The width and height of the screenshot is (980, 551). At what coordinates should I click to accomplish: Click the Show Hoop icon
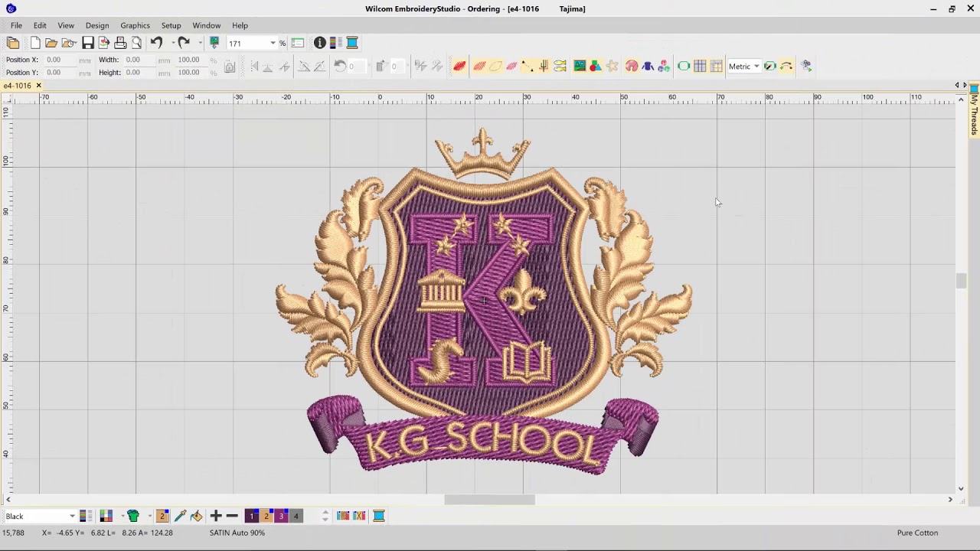point(684,66)
